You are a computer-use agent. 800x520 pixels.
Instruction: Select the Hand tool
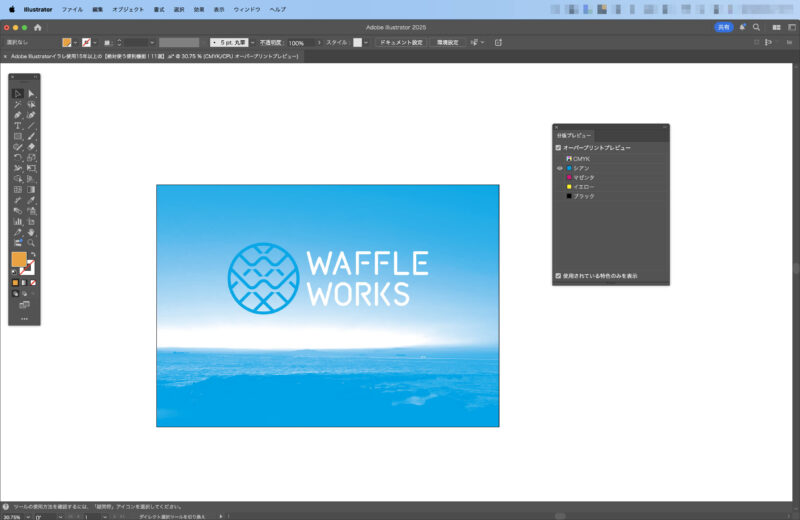click(32, 232)
